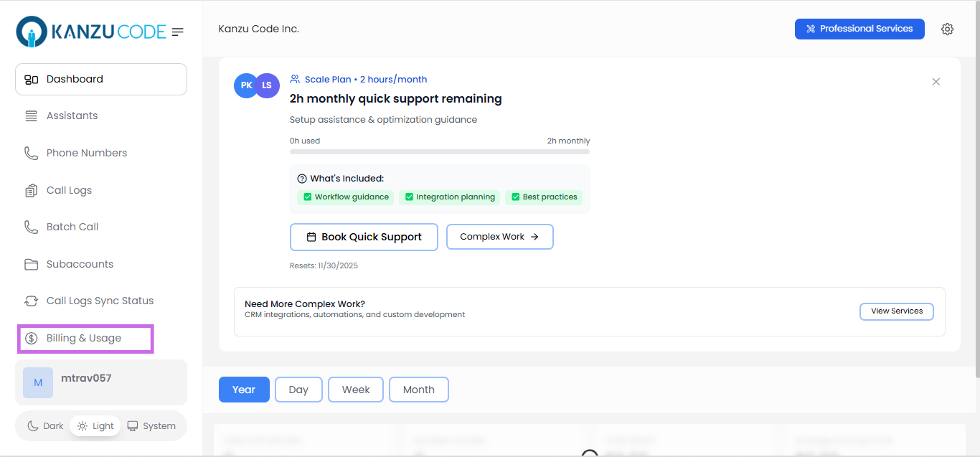Image resolution: width=980 pixels, height=457 pixels.
Task: Collapse sidebar with hamburger menu icon
Action: tap(178, 32)
